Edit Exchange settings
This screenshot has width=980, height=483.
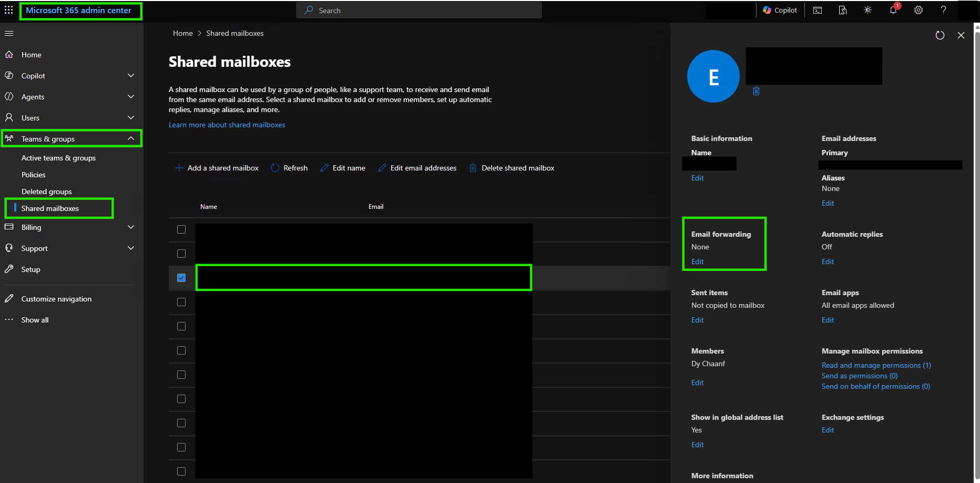(828, 430)
